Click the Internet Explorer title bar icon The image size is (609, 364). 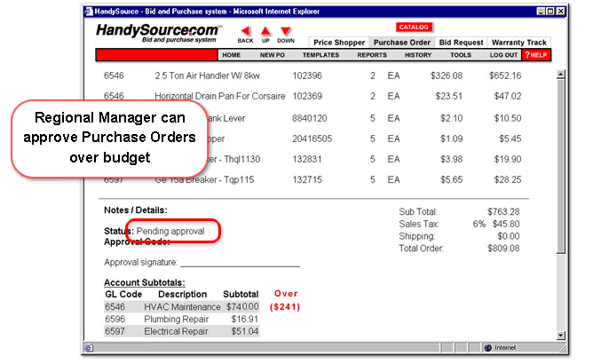tap(87, 10)
